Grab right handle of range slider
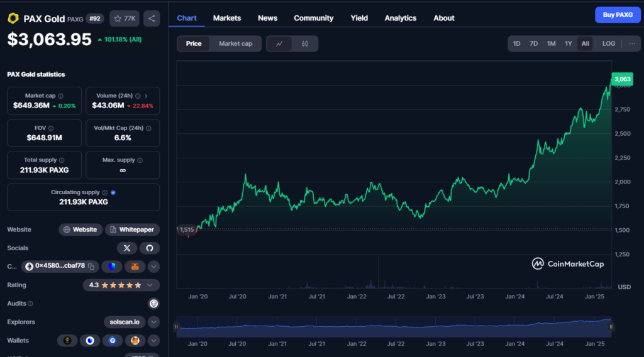644x357 pixels. [611, 327]
